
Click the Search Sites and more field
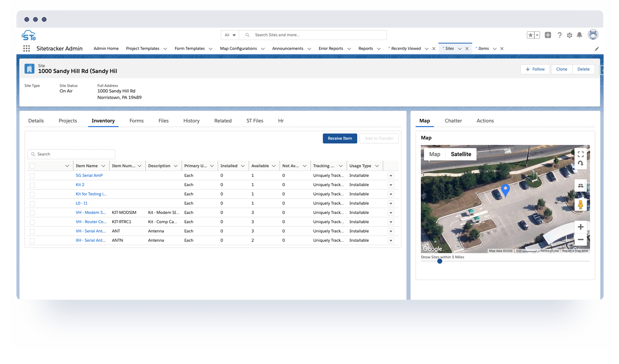pyautogui.click(x=313, y=35)
